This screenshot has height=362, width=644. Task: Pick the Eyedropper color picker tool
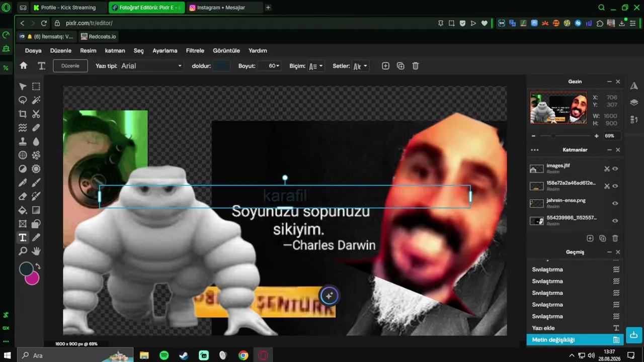pyautogui.click(x=36, y=237)
